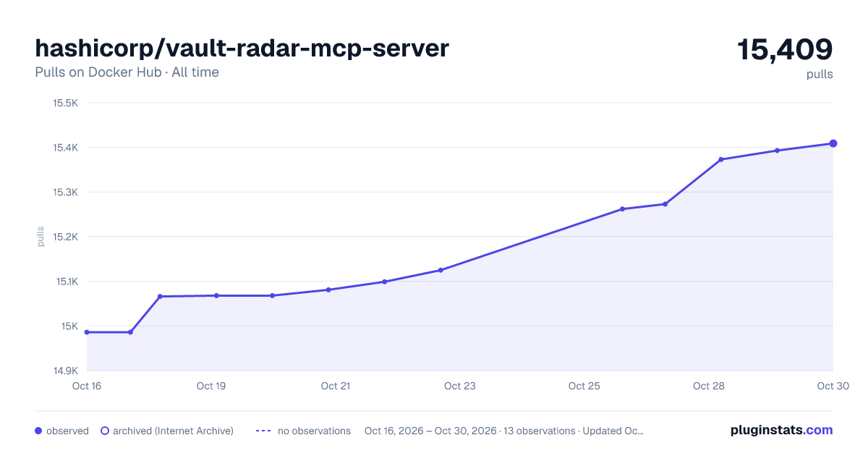Click the 'no observations' legend label

314,431
